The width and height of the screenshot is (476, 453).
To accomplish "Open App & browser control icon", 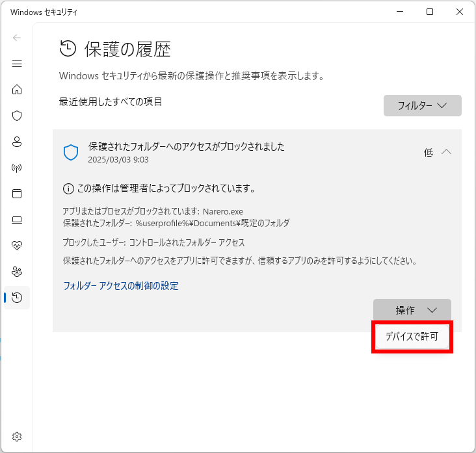I will coord(17,194).
